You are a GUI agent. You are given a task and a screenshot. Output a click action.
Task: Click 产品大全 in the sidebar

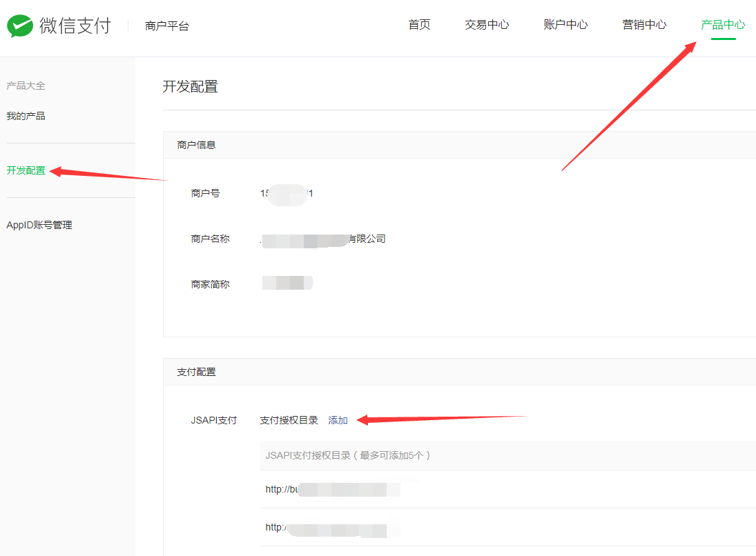26,86
